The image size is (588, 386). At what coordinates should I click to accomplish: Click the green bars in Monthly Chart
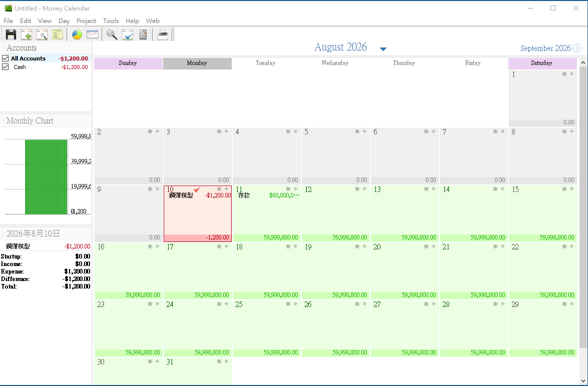(47, 176)
